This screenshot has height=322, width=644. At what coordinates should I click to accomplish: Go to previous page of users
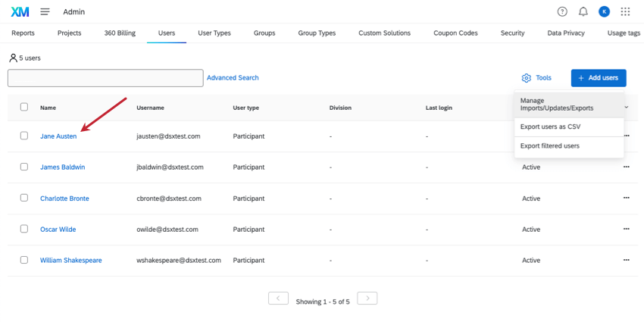click(x=278, y=299)
